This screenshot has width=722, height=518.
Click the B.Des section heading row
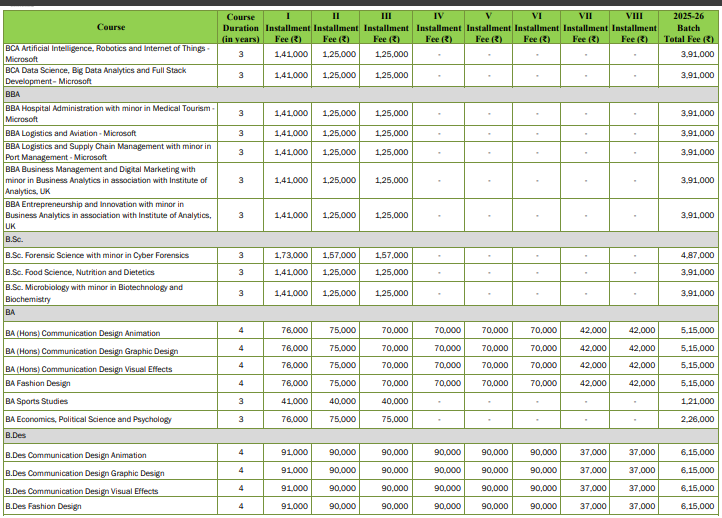click(x=360, y=437)
